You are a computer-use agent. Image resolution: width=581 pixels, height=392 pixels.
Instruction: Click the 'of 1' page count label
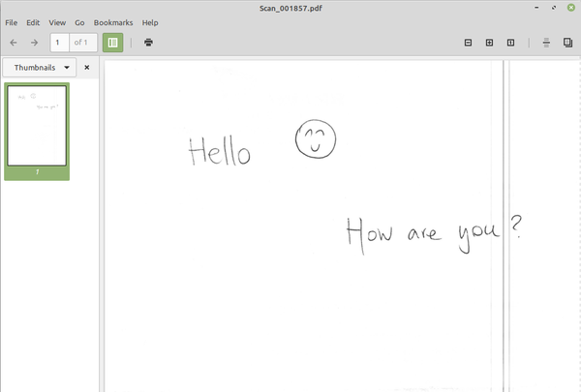(x=80, y=43)
